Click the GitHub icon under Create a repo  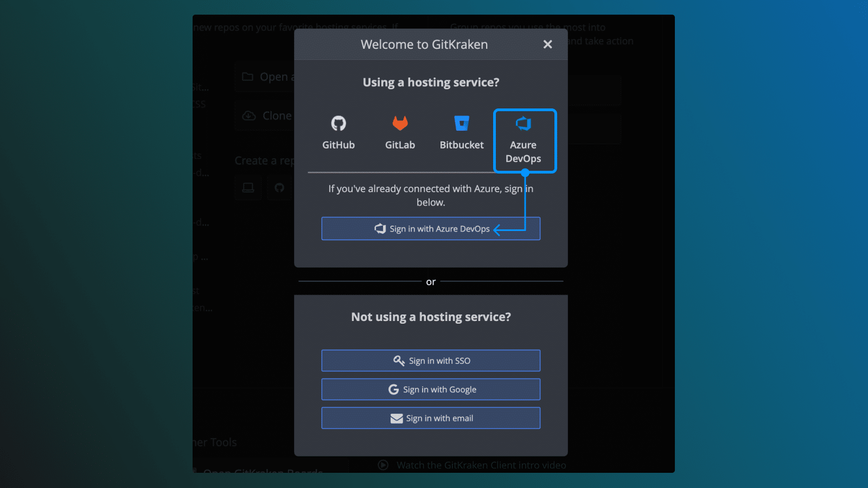point(279,188)
